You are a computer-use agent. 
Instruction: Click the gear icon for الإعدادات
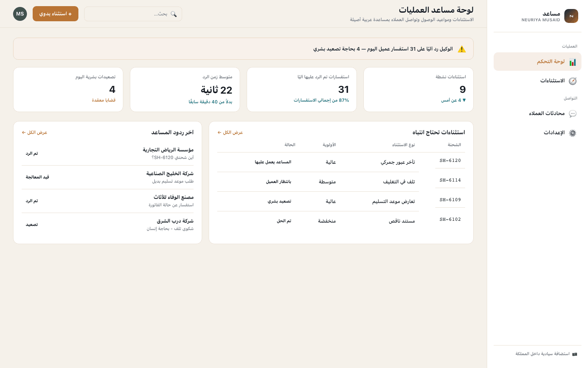tap(572, 133)
